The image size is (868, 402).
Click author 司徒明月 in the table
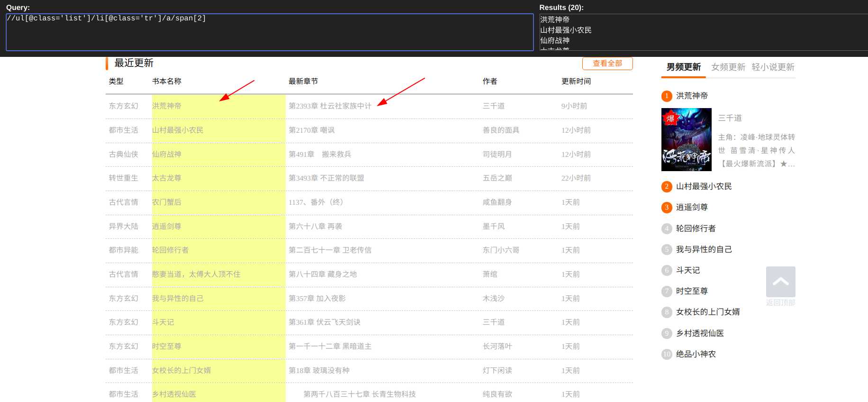(497, 154)
